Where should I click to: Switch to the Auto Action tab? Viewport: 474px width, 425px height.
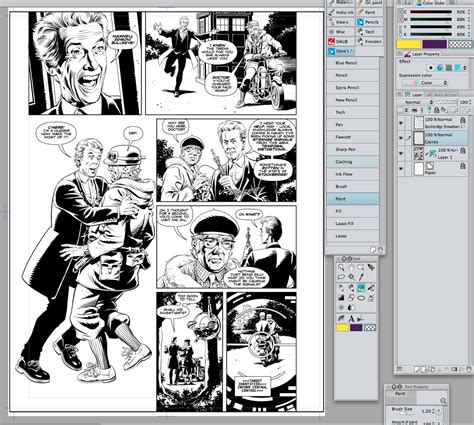click(441, 94)
